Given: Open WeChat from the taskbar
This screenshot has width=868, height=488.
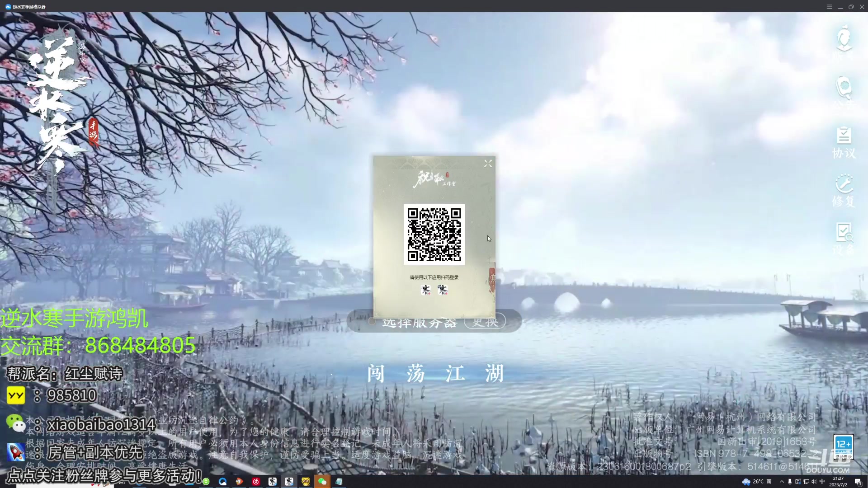Looking at the screenshot, I should [x=322, y=482].
